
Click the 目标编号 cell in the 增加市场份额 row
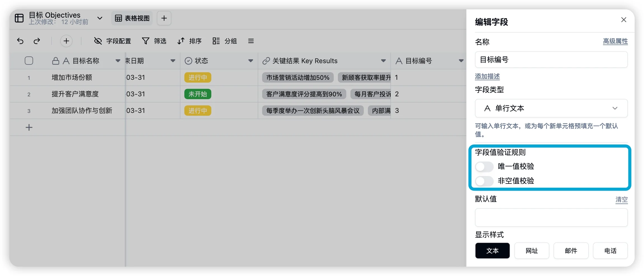(x=428, y=77)
